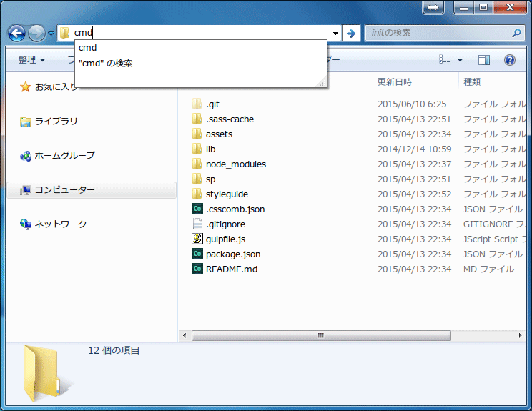Select the .csscomb.json file name
The image size is (532, 411).
(x=235, y=209)
